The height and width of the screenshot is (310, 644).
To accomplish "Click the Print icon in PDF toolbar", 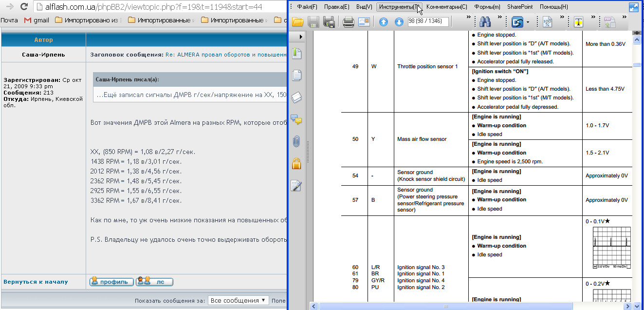I will click(348, 22).
